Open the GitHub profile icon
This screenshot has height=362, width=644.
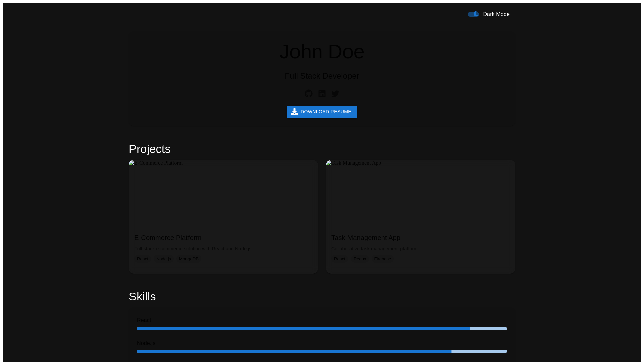(x=308, y=94)
